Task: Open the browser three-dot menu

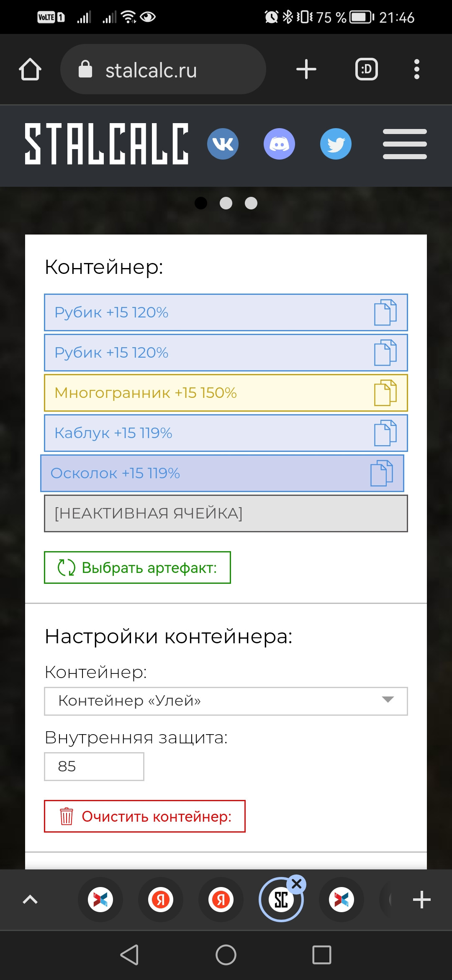Action: tap(416, 69)
